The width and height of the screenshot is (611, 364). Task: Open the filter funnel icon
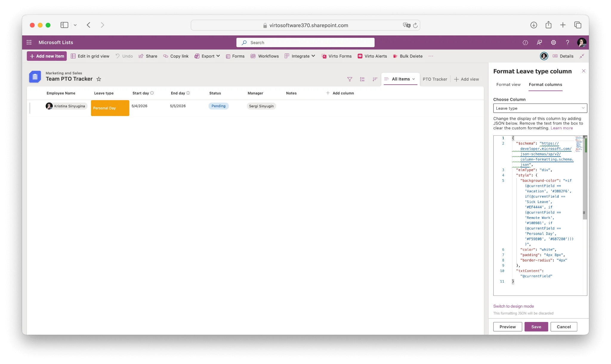(x=350, y=79)
